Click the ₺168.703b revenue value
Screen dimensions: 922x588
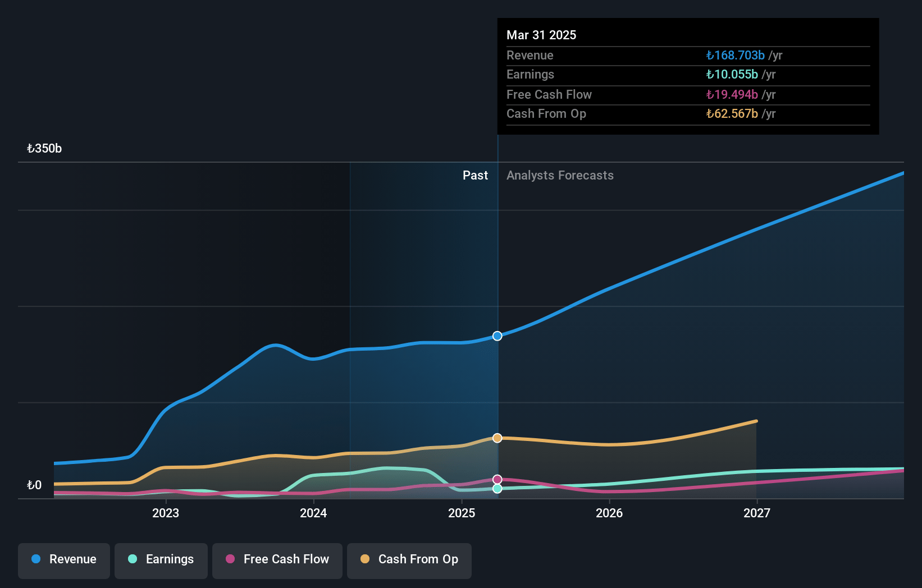coord(735,56)
